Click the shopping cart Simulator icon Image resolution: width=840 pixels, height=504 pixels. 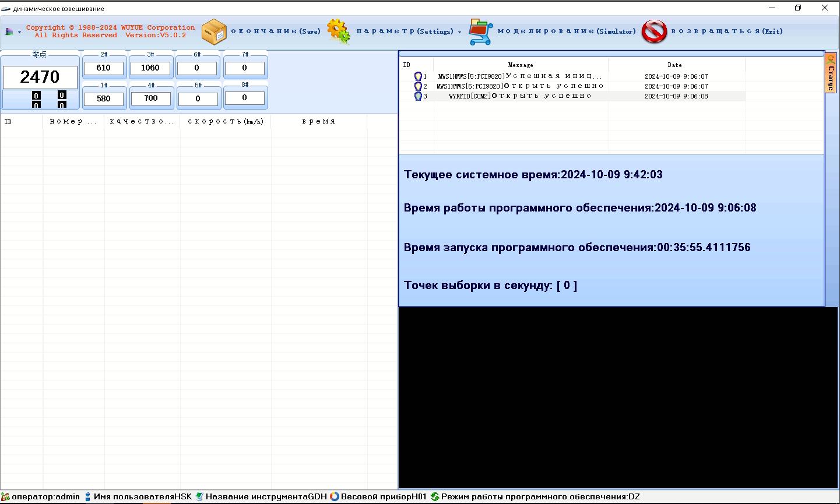[481, 31]
